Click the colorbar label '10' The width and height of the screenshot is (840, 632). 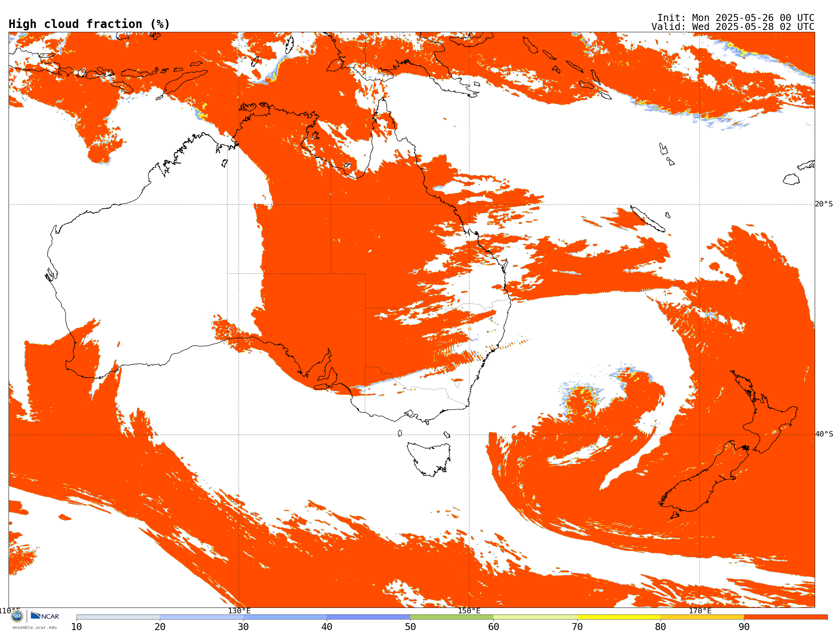(77, 627)
